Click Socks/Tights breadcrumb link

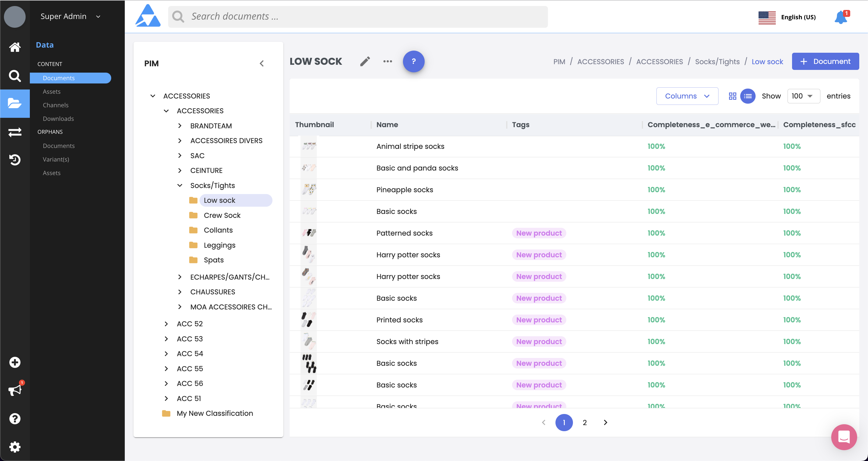tap(717, 62)
